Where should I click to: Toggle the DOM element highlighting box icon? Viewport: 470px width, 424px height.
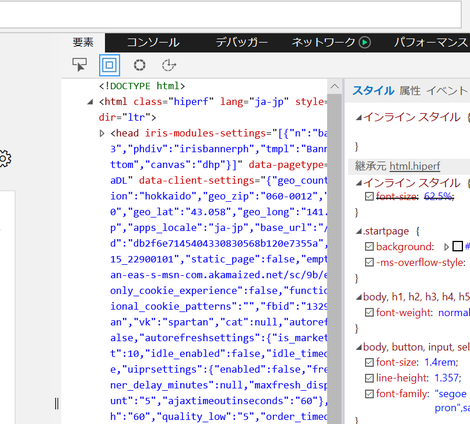tap(109, 65)
